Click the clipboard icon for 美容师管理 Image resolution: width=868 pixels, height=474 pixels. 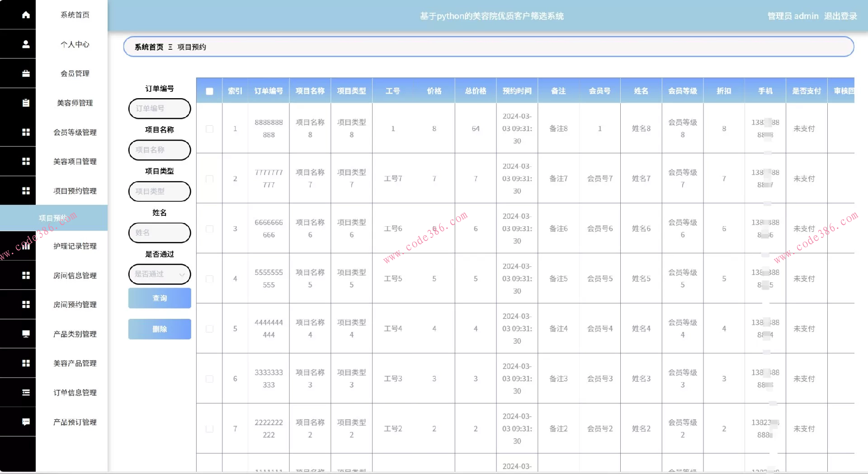click(x=26, y=103)
